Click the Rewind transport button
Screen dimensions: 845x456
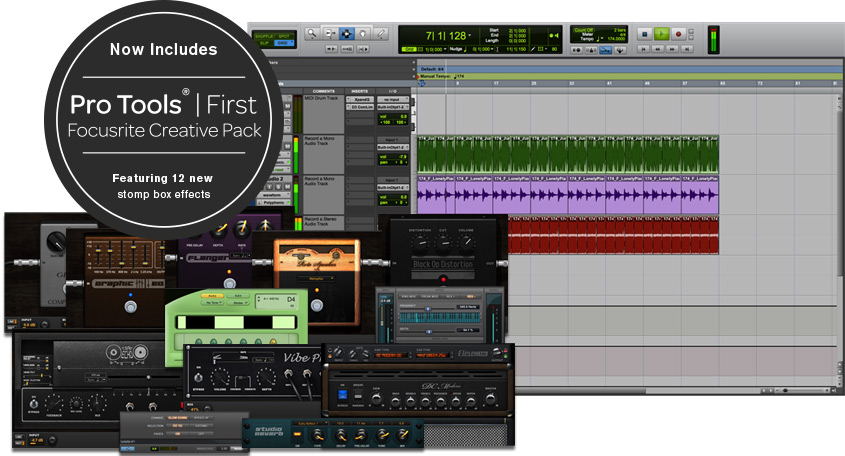657,49
